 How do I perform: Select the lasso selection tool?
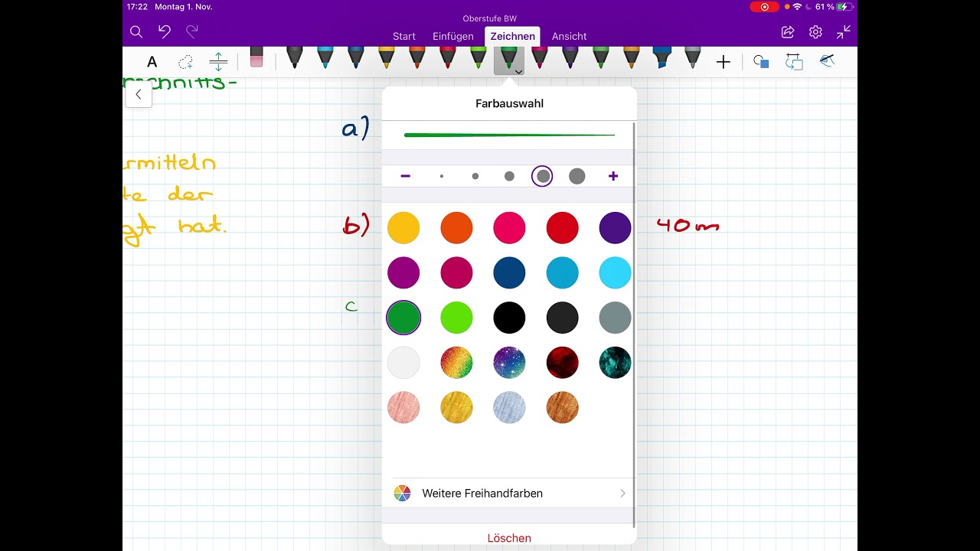click(x=185, y=62)
